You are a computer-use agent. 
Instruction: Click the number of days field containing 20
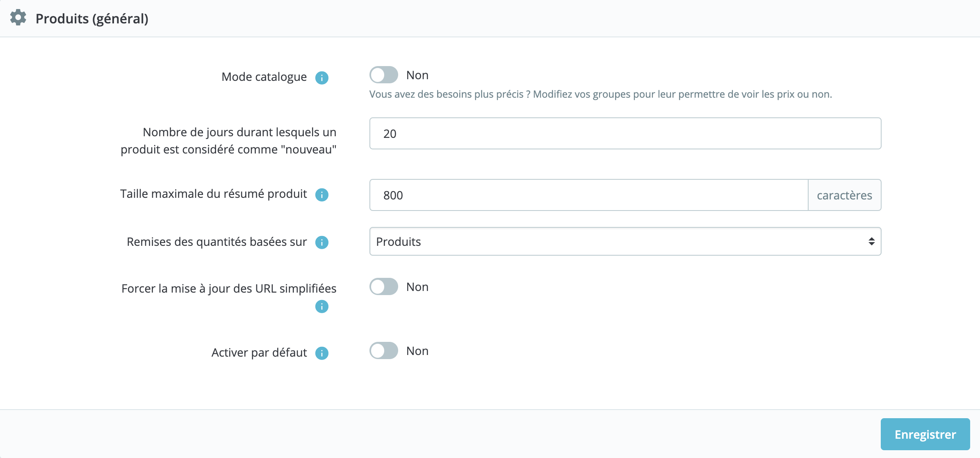625,134
